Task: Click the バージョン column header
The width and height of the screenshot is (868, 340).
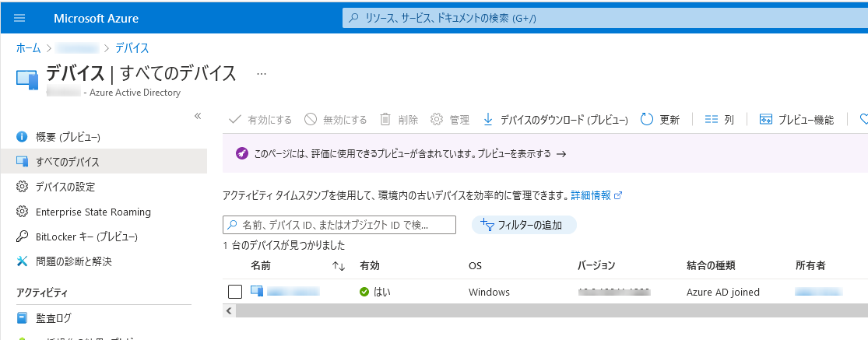Action: pyautogui.click(x=596, y=265)
